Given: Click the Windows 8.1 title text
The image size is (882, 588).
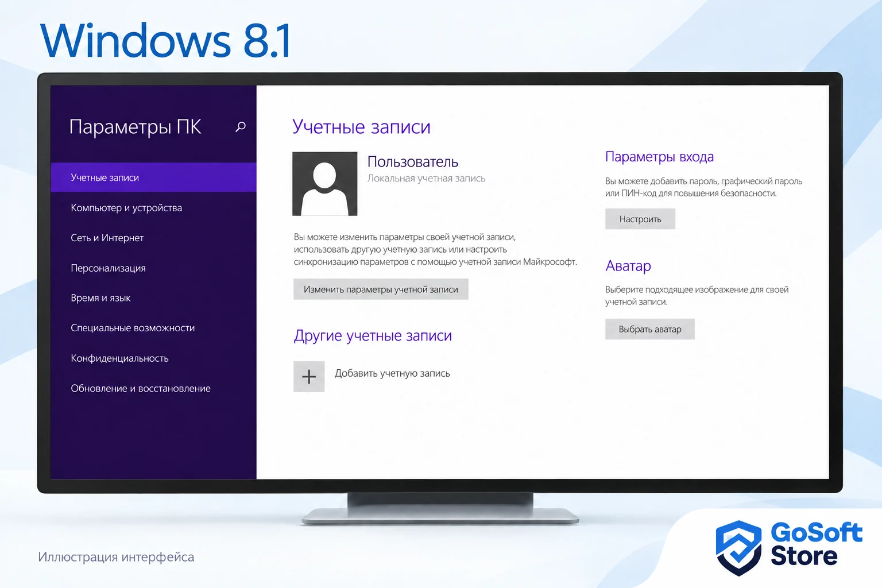Looking at the screenshot, I should tap(165, 40).
